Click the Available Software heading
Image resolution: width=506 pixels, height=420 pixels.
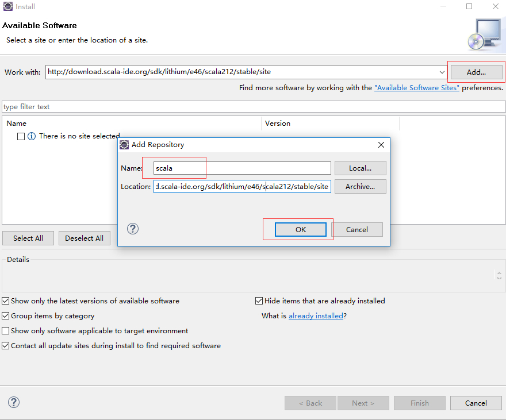click(x=39, y=25)
